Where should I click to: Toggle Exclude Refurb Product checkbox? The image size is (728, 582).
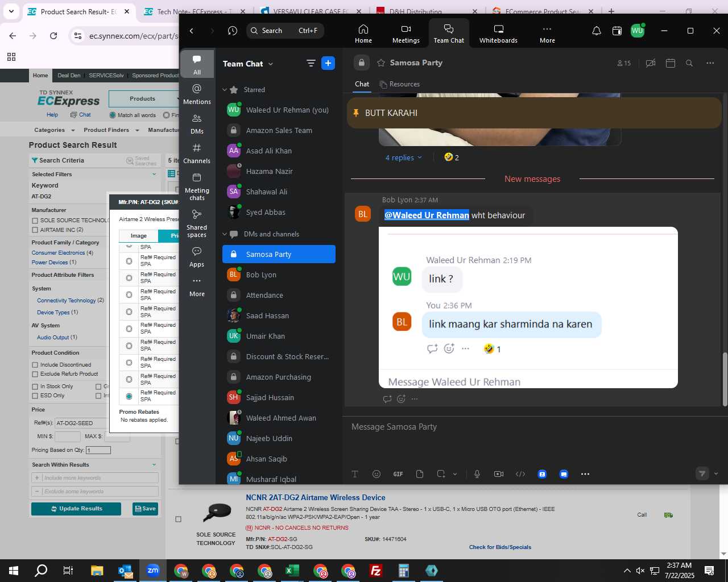click(35, 374)
